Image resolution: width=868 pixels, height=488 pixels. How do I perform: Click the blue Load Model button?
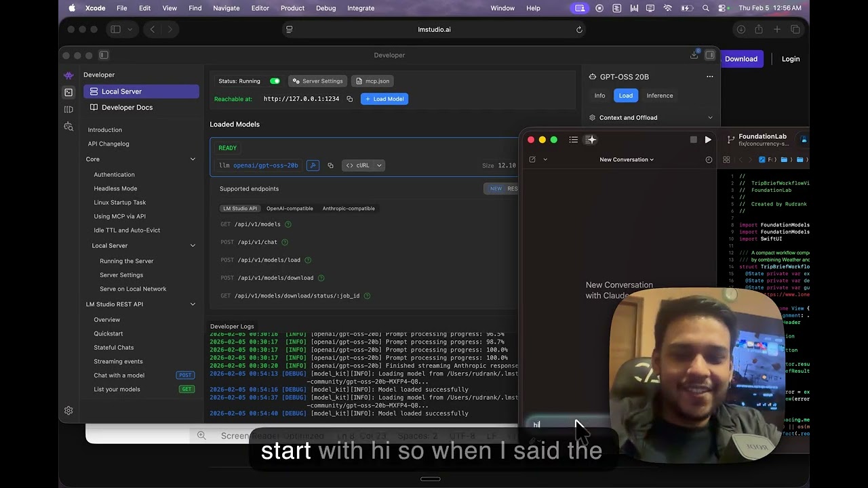(x=384, y=99)
